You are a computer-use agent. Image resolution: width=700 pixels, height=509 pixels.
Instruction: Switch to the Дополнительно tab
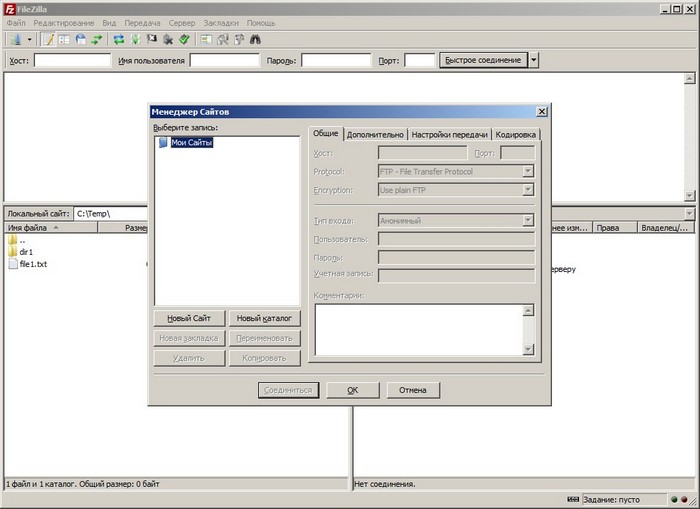[x=375, y=134]
